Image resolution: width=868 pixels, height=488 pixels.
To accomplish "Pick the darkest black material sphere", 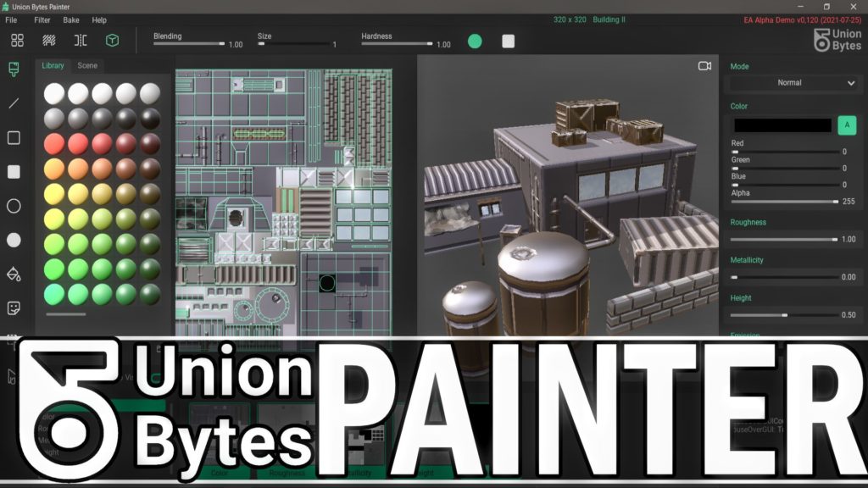I will pos(149,119).
